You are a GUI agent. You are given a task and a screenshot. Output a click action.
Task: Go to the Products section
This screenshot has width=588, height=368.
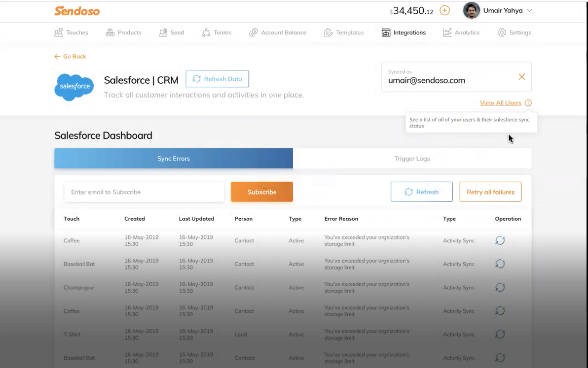(x=123, y=33)
